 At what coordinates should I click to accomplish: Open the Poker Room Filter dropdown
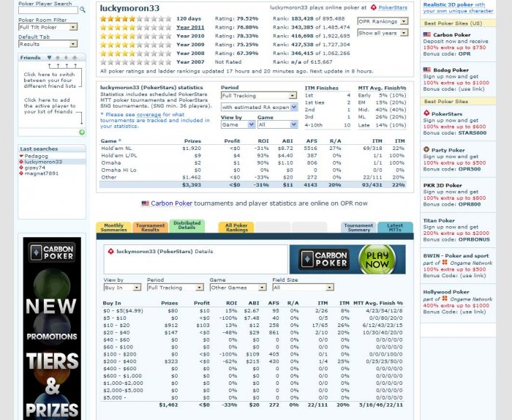point(48,27)
